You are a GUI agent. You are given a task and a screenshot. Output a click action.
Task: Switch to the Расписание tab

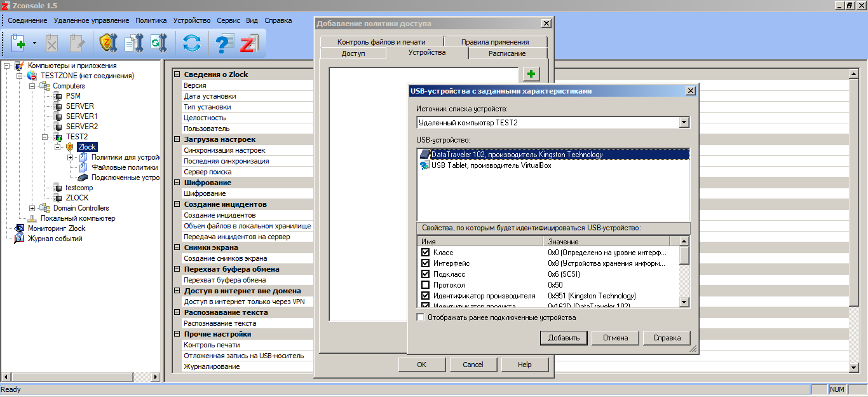(507, 53)
